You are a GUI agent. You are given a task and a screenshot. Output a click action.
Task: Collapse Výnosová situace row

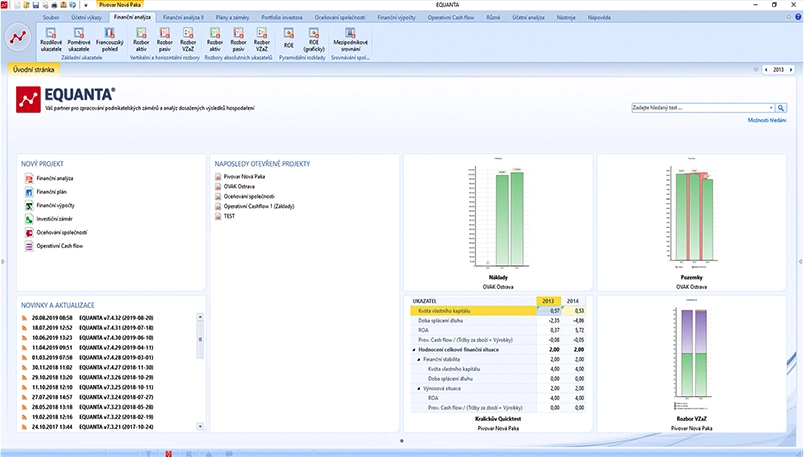click(419, 389)
